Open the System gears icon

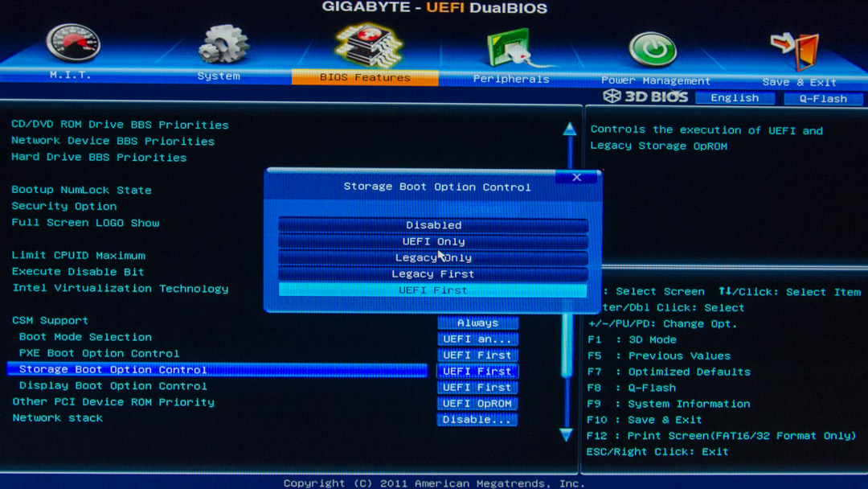(223, 44)
